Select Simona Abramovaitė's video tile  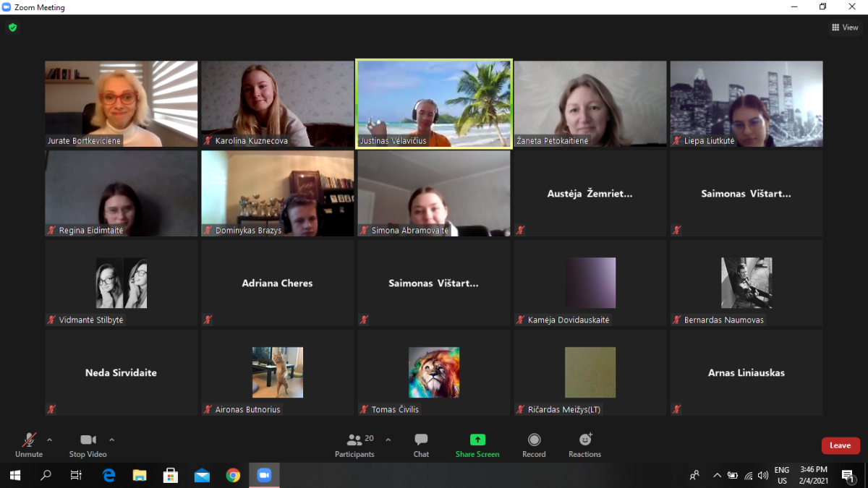(434, 193)
